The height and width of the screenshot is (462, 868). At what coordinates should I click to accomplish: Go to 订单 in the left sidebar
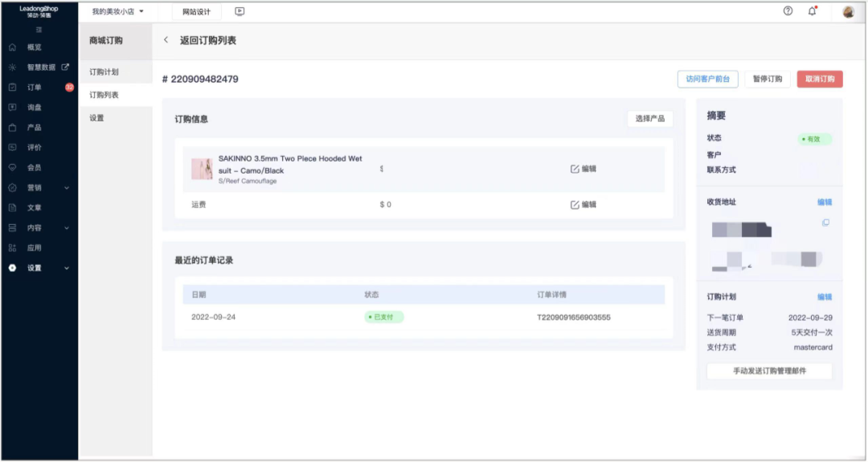[x=34, y=88]
